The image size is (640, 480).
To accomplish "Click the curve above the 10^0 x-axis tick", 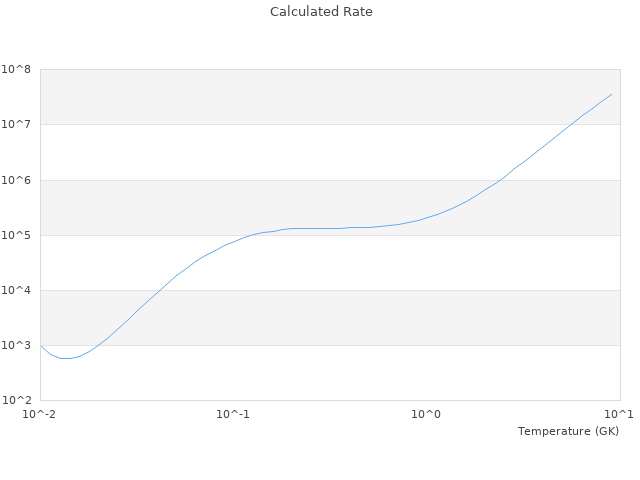I will click(427, 217).
